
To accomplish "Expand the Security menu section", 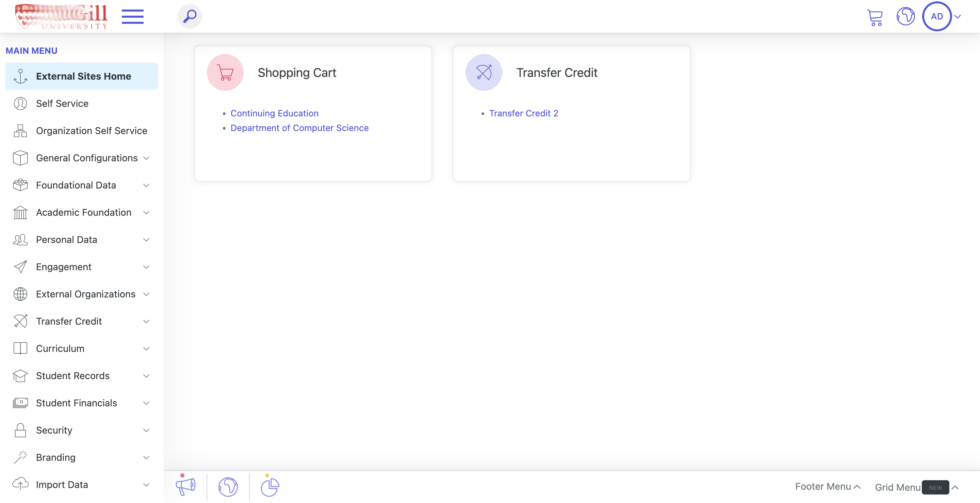I will (81, 430).
